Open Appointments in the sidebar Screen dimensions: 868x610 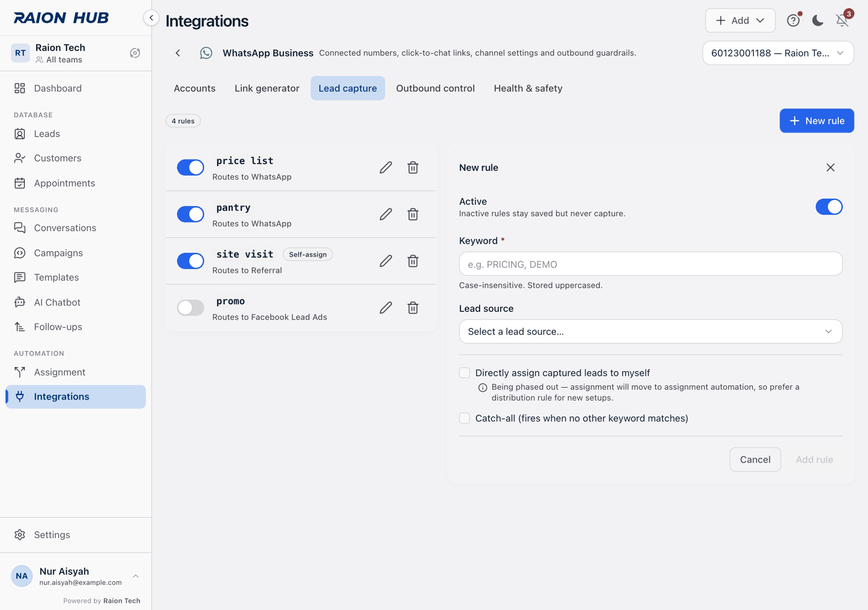(x=75, y=183)
